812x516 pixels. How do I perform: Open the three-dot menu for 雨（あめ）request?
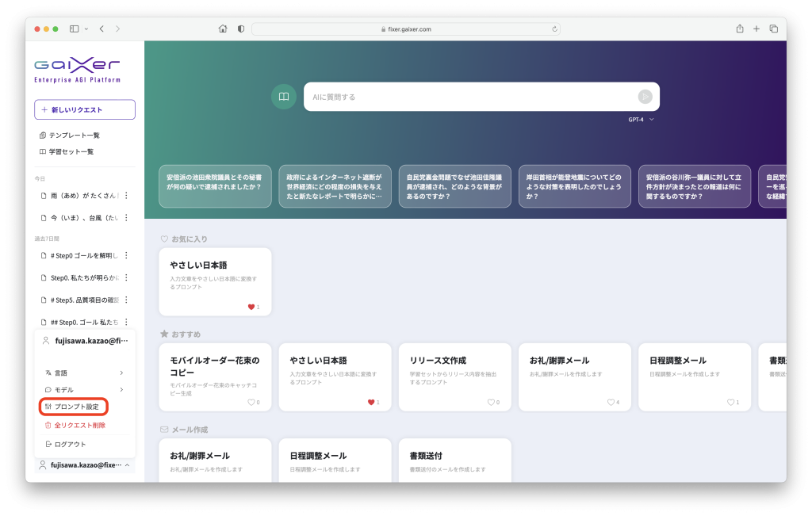tap(126, 196)
